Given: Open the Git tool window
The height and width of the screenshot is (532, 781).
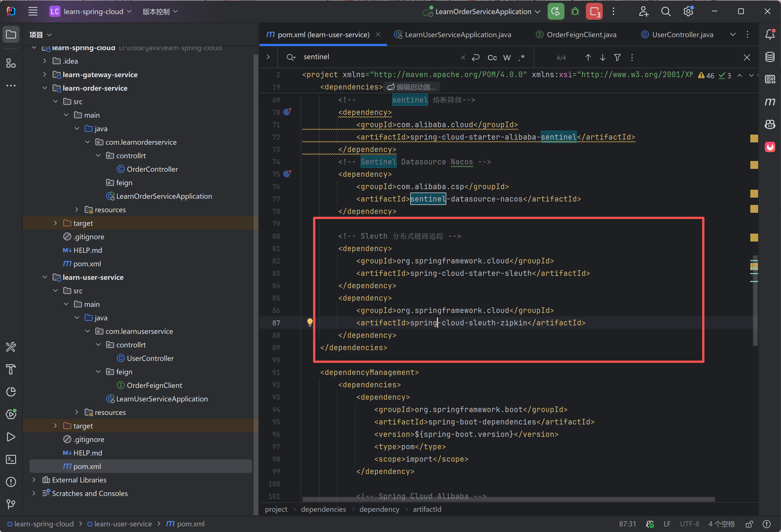Looking at the screenshot, I should (x=11, y=504).
